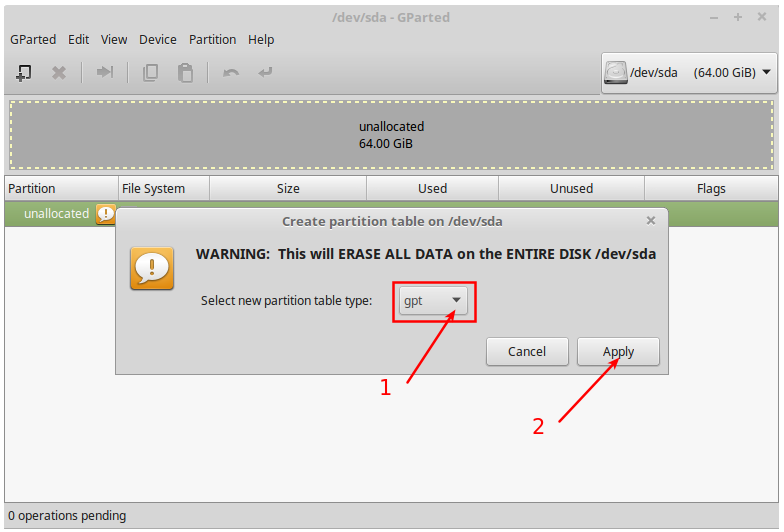Viewport: 784px width, 532px height.
Task: Click the Used column header
Action: pyautogui.click(x=432, y=188)
